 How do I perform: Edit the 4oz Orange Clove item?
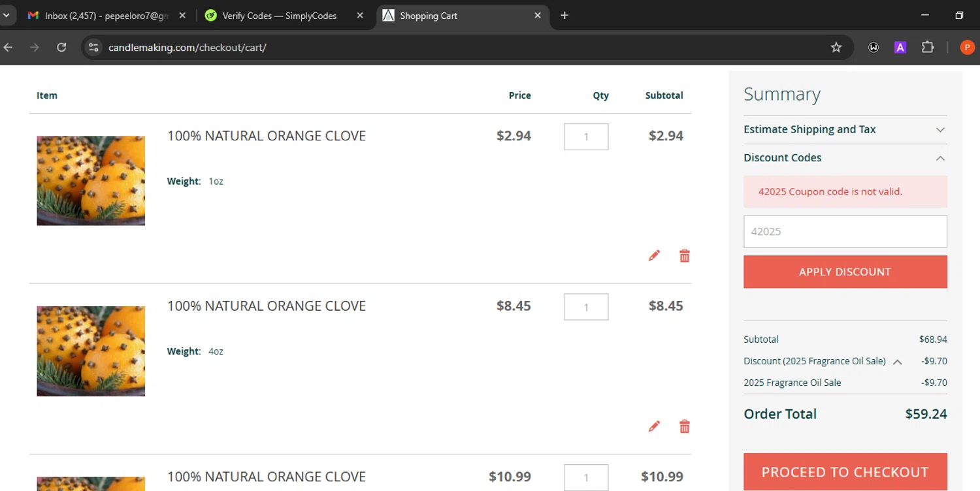(654, 426)
